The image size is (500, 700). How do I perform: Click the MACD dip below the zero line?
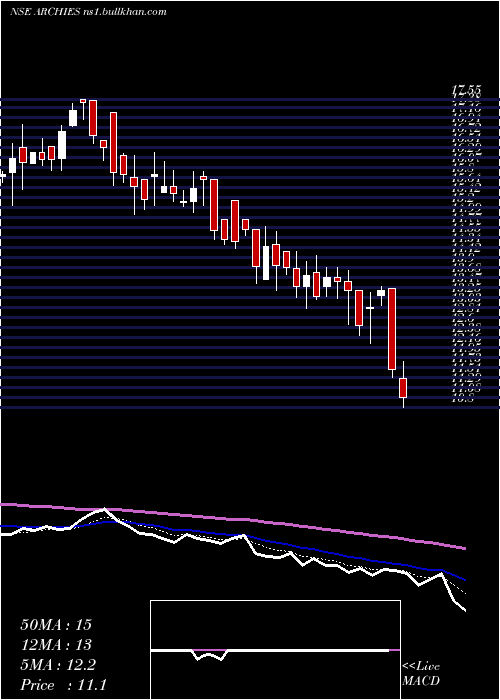pos(210,655)
